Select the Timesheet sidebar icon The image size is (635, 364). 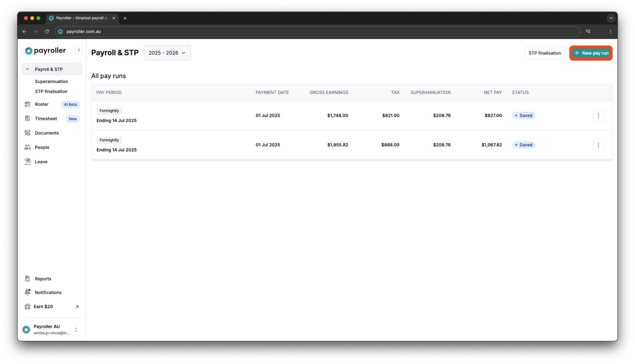point(28,118)
